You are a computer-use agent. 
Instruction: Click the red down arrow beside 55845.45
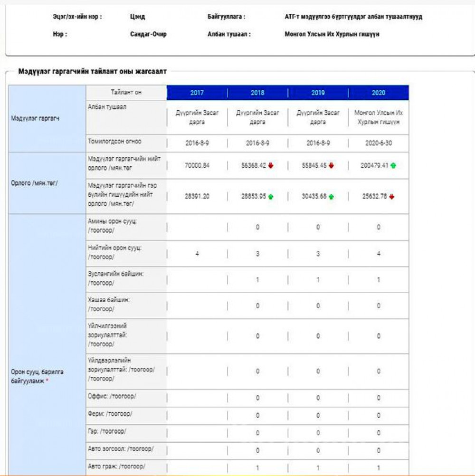point(331,166)
